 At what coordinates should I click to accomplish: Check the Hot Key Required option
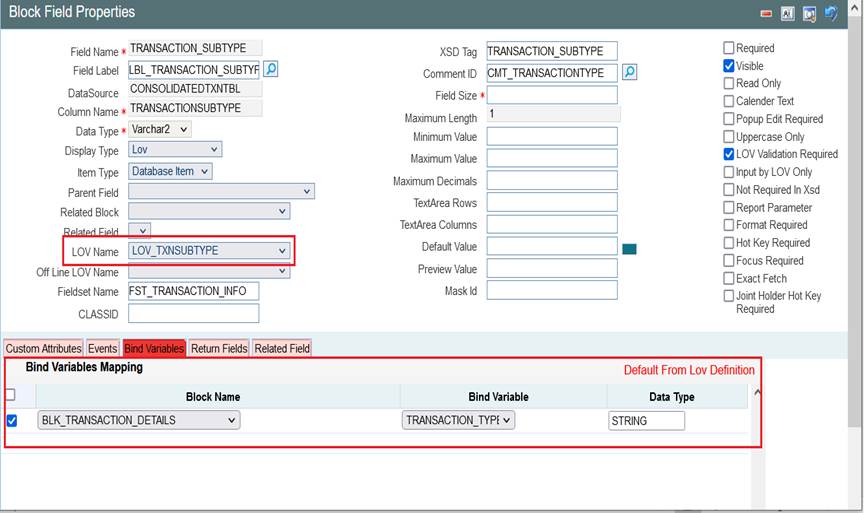click(728, 242)
